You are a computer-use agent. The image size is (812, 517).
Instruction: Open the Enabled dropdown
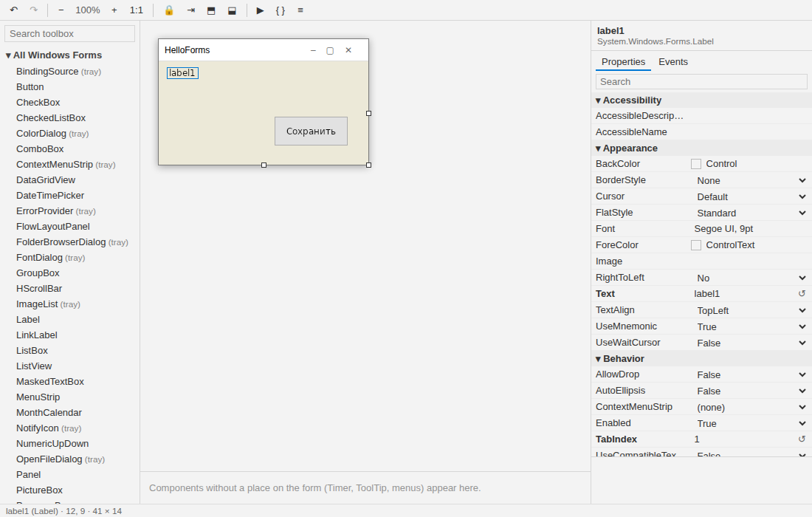(x=751, y=423)
